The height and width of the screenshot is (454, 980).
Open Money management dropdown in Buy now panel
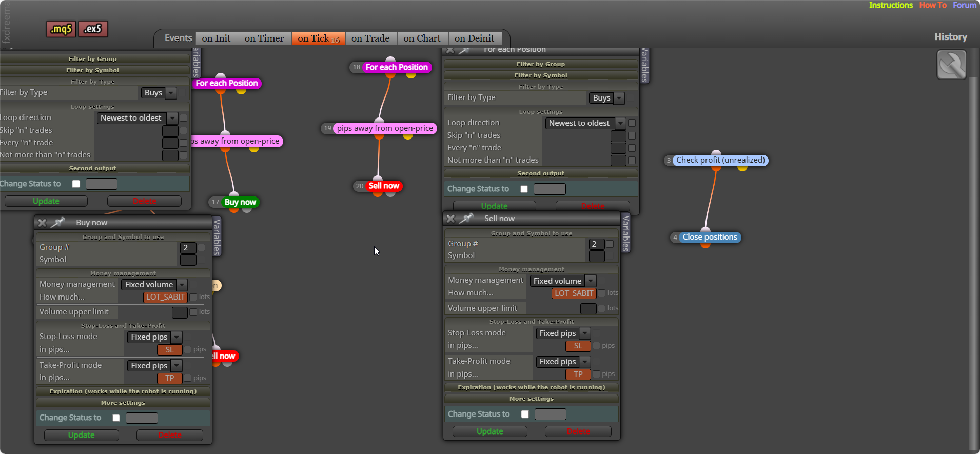pos(154,285)
